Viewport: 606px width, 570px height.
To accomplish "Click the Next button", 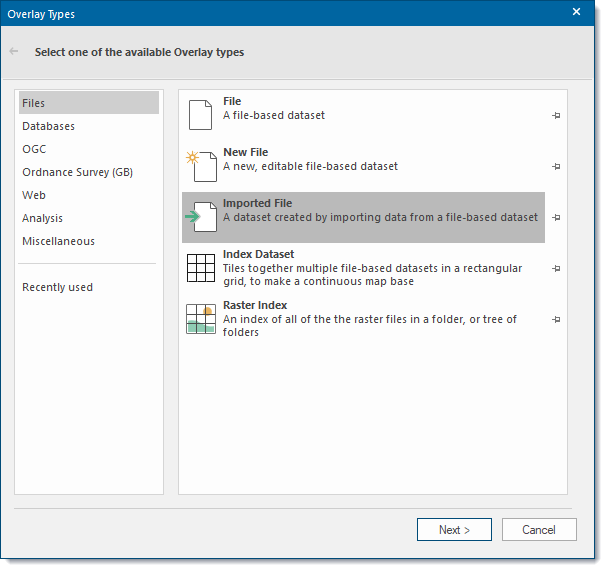I will click(x=454, y=530).
